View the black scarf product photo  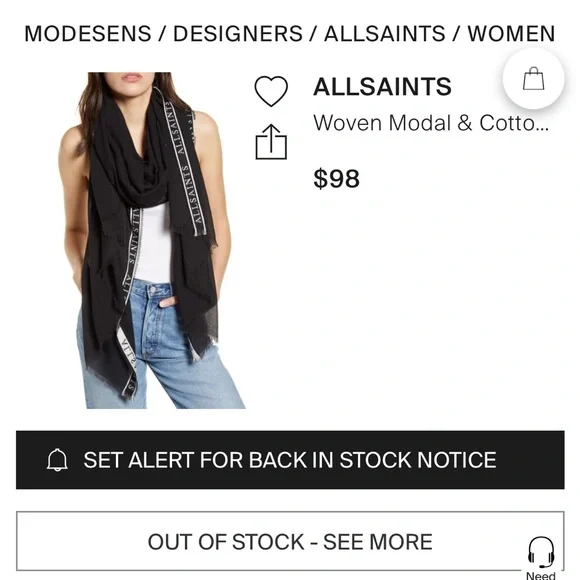(152, 240)
